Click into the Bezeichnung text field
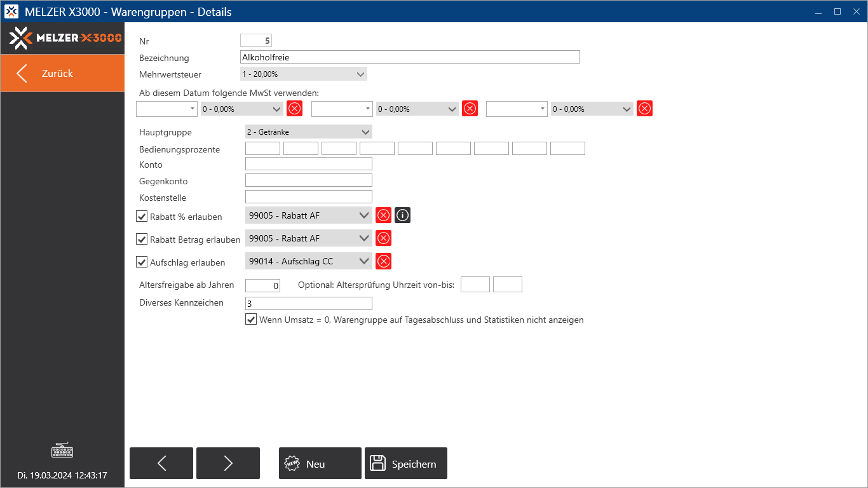 click(410, 57)
